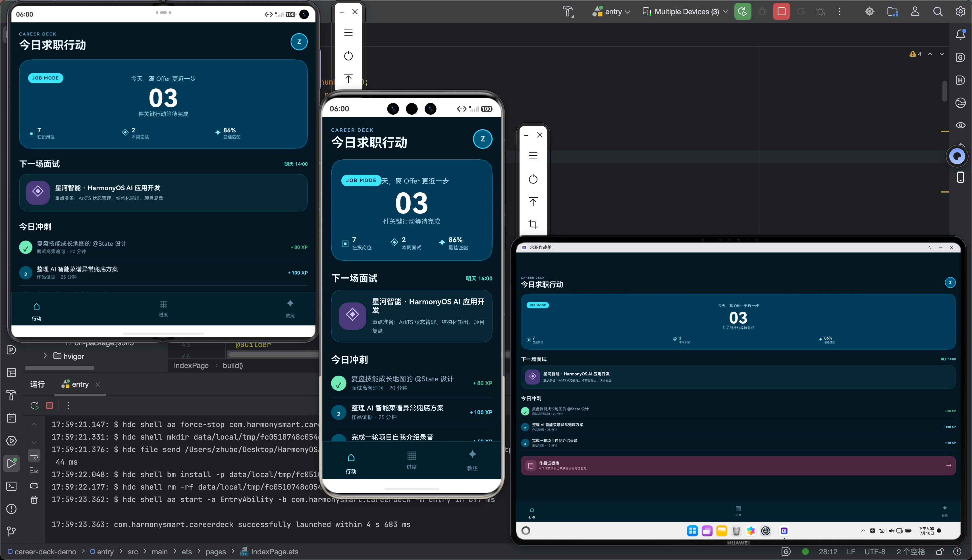This screenshot has width=972, height=560.
Task: Change UTF-8 file encoding in status bar
Action: pyautogui.click(x=875, y=551)
